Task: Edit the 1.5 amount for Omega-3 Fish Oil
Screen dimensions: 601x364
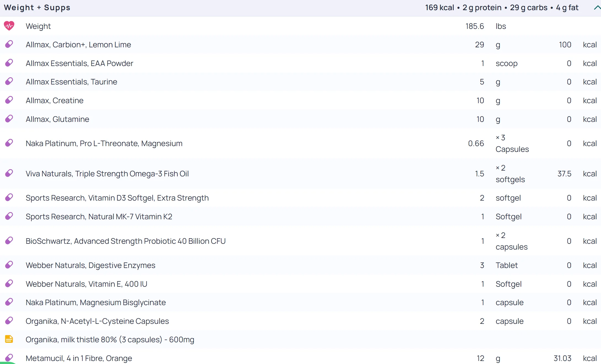Action: [x=480, y=174]
